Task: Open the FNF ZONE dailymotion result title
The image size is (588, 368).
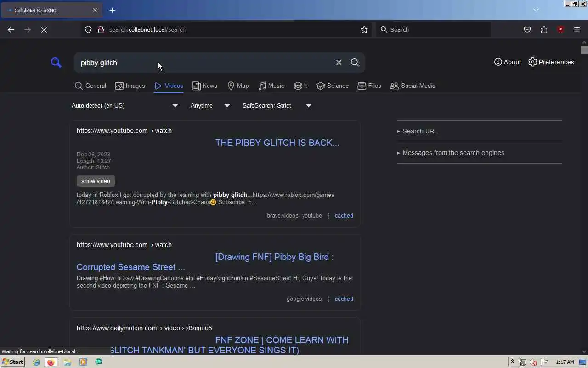Action: 282,340
